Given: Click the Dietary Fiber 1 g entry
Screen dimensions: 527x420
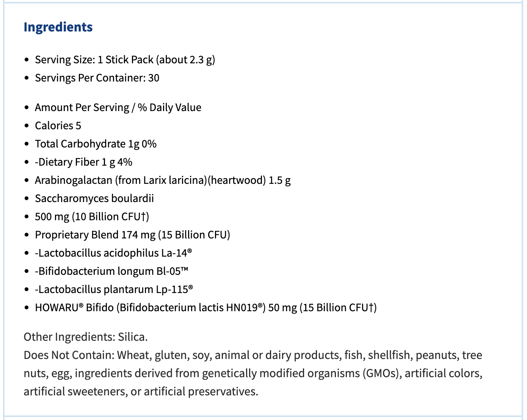Looking at the screenshot, I should tap(83, 162).
